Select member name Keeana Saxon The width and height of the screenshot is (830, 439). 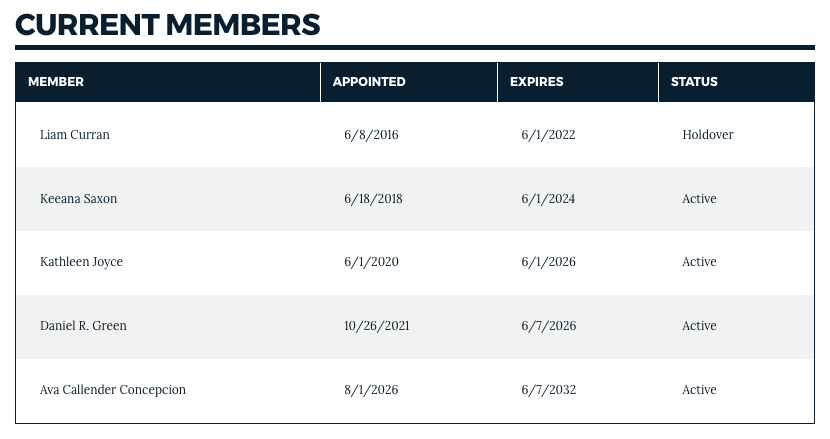click(x=78, y=199)
